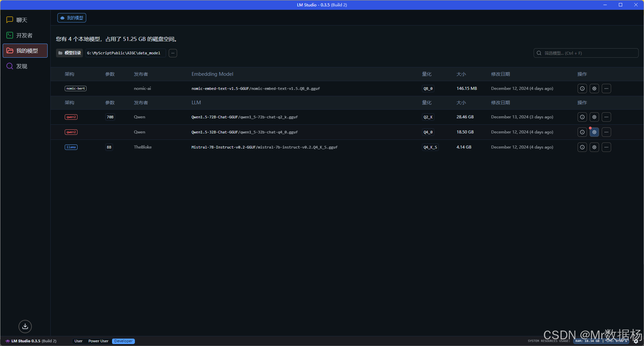Open more actions for nomic-embed-text model
Image resolution: width=644 pixels, height=346 pixels.
point(606,89)
